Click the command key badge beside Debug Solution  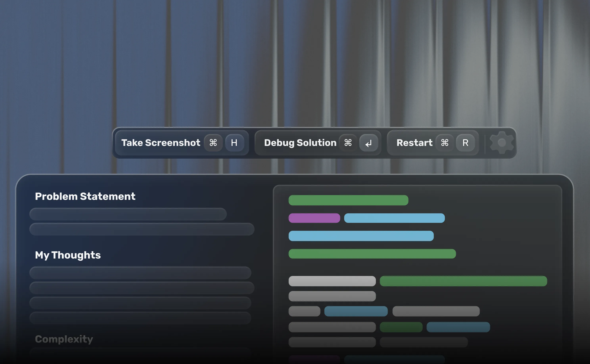point(348,143)
